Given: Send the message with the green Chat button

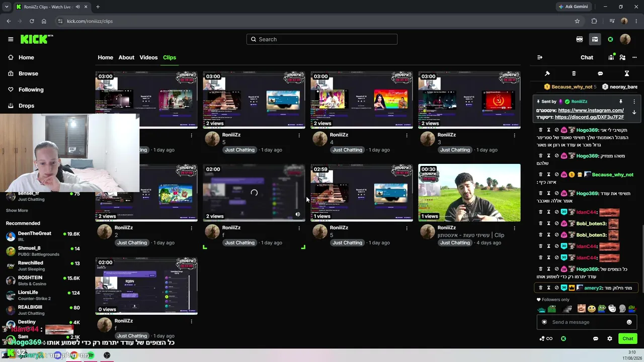Looking at the screenshot, I should (628, 339).
